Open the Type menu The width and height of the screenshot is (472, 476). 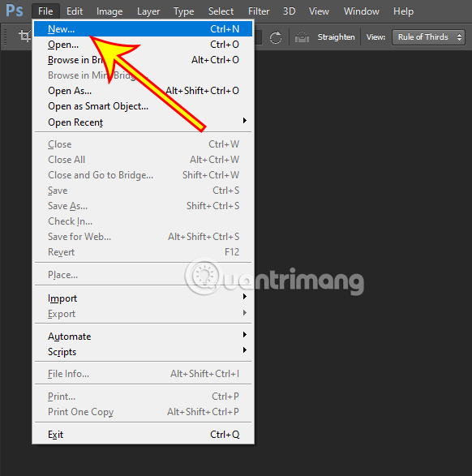pyautogui.click(x=183, y=11)
